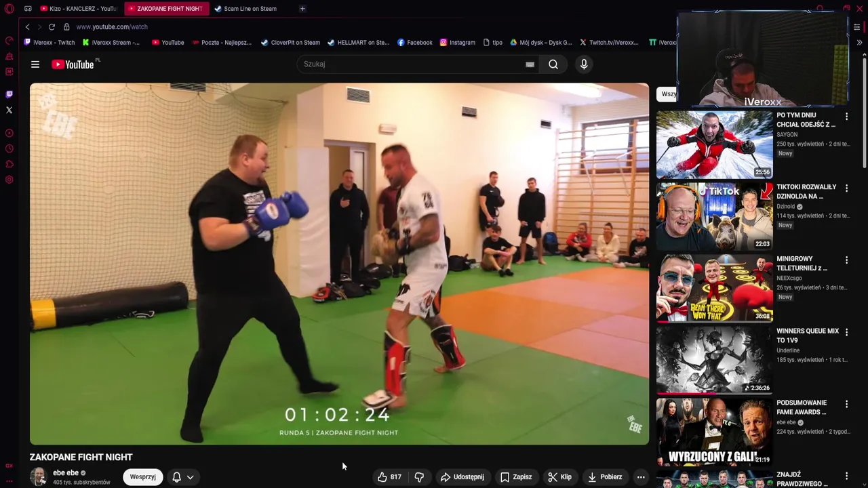Open the tipo bookmark

pos(493,42)
